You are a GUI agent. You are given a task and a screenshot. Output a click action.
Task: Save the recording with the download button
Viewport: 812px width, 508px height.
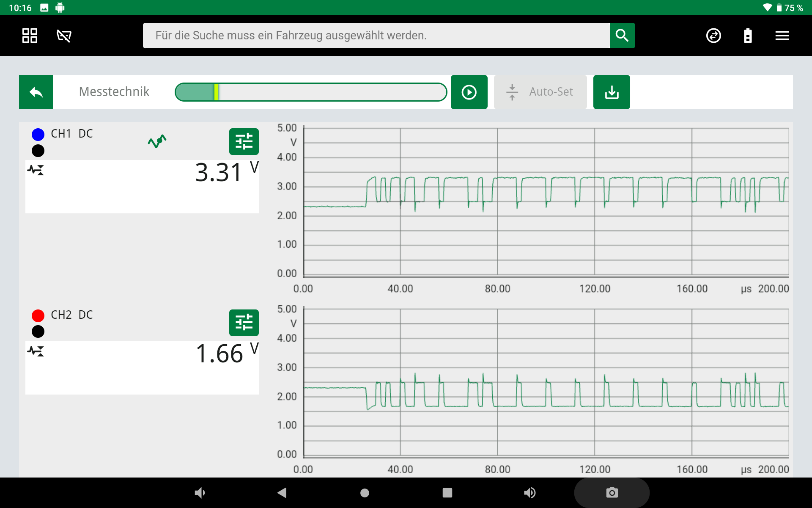(x=612, y=92)
